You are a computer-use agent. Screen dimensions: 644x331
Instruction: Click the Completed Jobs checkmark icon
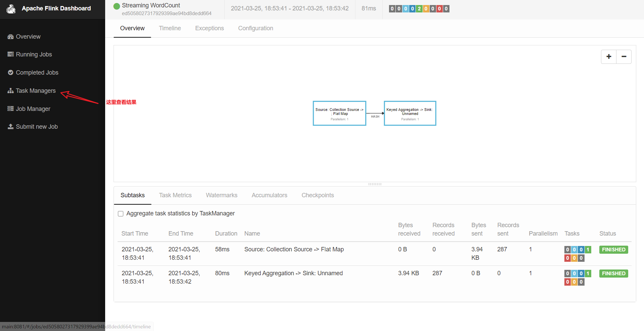(x=10, y=73)
